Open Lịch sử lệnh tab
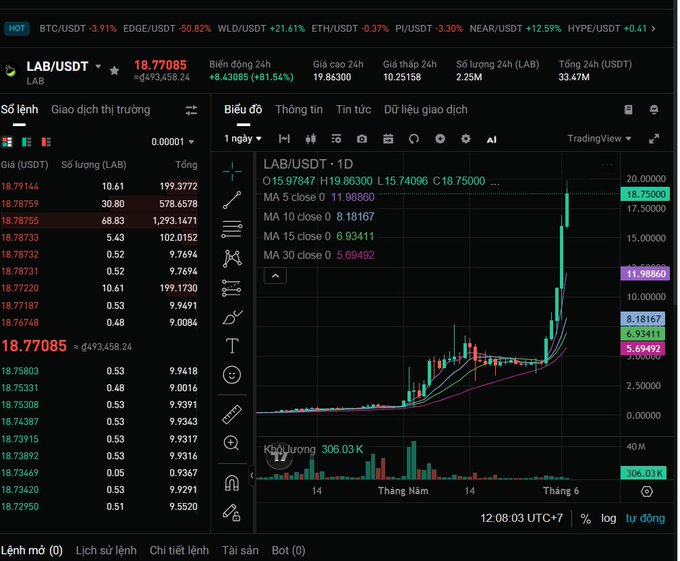This screenshot has width=680, height=561. [106, 551]
